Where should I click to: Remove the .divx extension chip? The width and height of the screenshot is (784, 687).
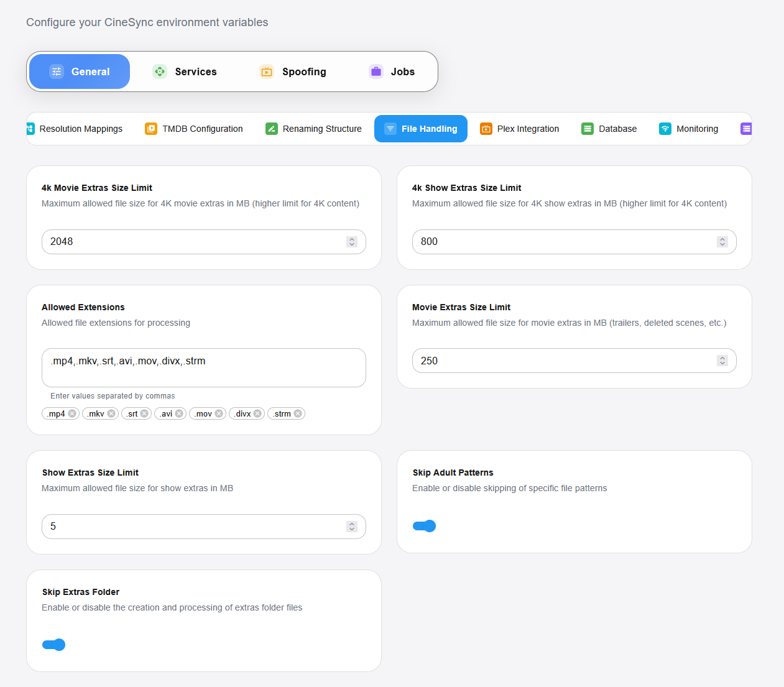[x=257, y=413]
